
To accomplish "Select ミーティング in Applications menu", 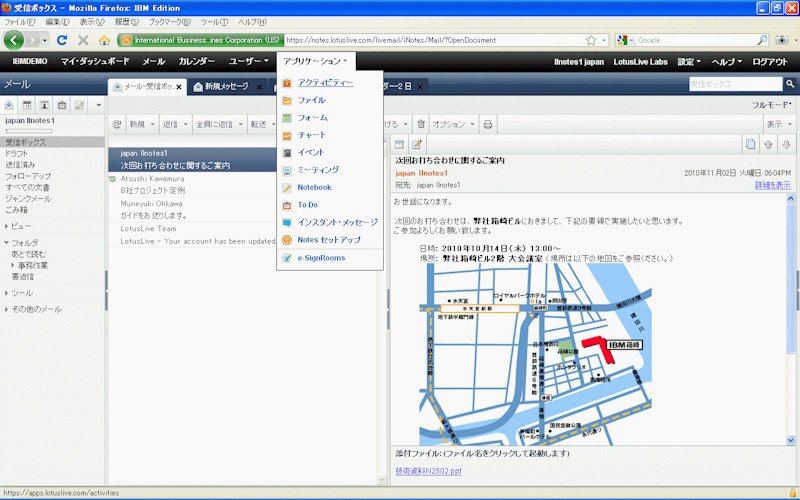I will (318, 170).
